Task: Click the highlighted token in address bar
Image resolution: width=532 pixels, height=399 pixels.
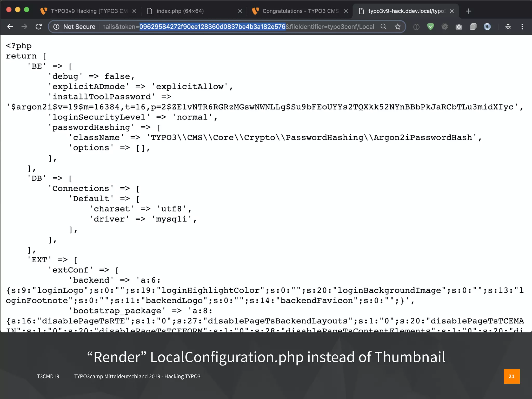Action: (212, 26)
